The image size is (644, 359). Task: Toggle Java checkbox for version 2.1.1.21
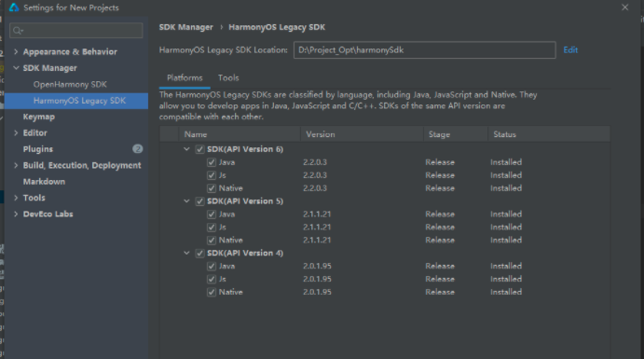(212, 214)
